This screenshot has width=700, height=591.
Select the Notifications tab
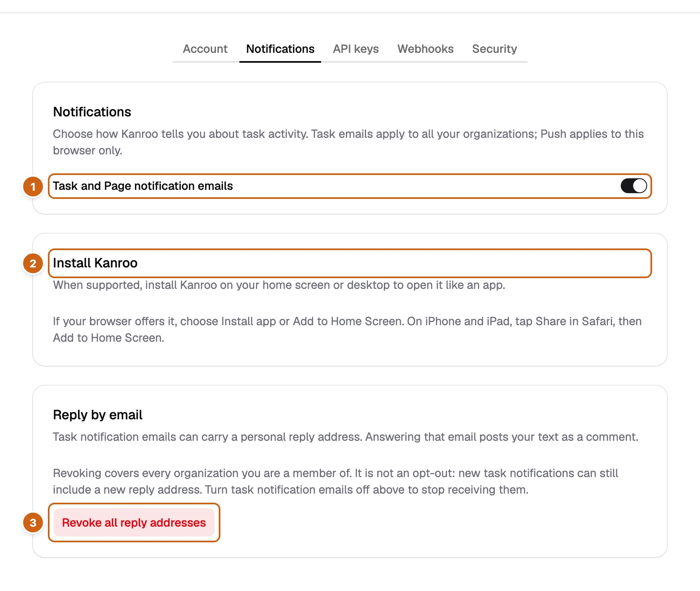(x=280, y=49)
